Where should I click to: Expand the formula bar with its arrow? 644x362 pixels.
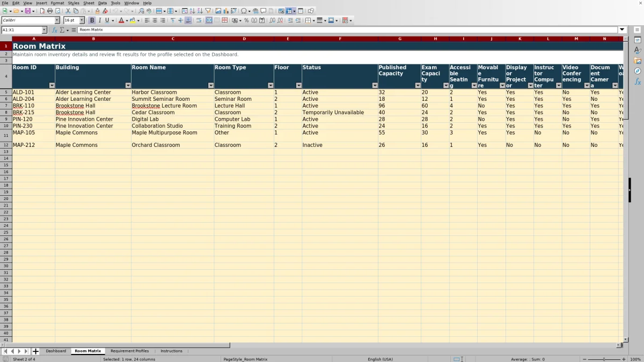[x=623, y=30]
